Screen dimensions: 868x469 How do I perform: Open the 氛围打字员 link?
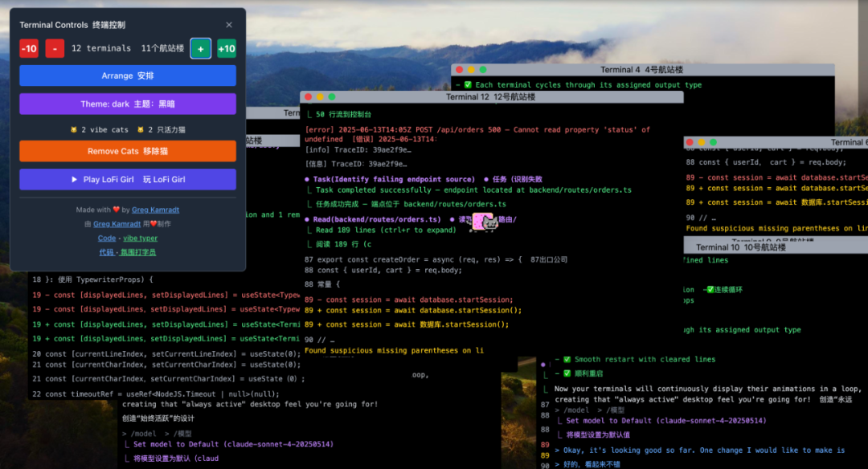click(138, 252)
